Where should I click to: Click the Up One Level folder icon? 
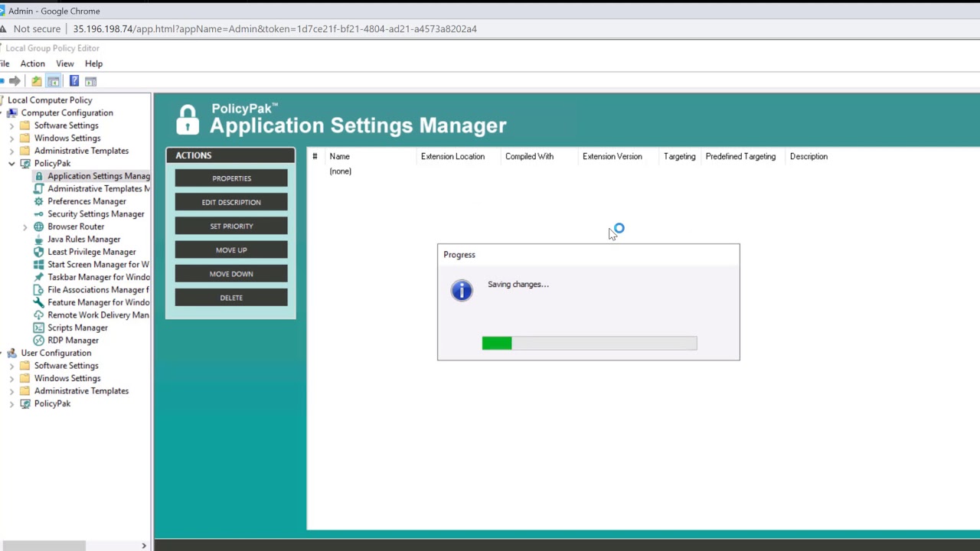pyautogui.click(x=36, y=81)
